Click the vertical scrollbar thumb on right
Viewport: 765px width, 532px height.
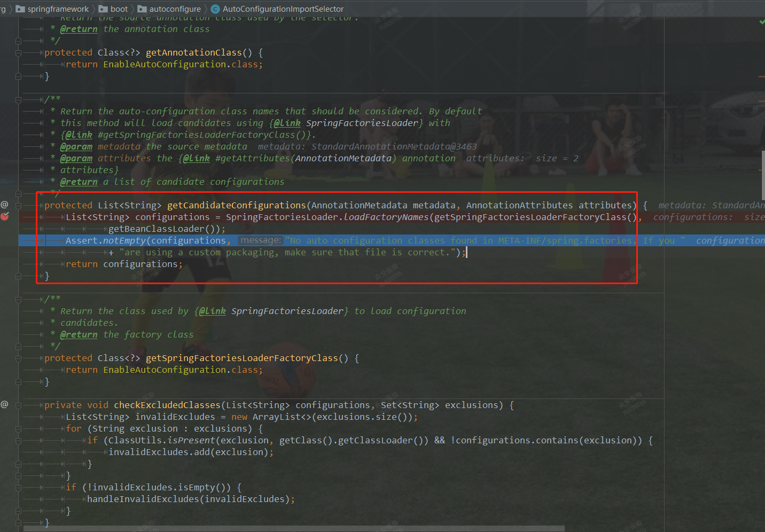pos(762,175)
